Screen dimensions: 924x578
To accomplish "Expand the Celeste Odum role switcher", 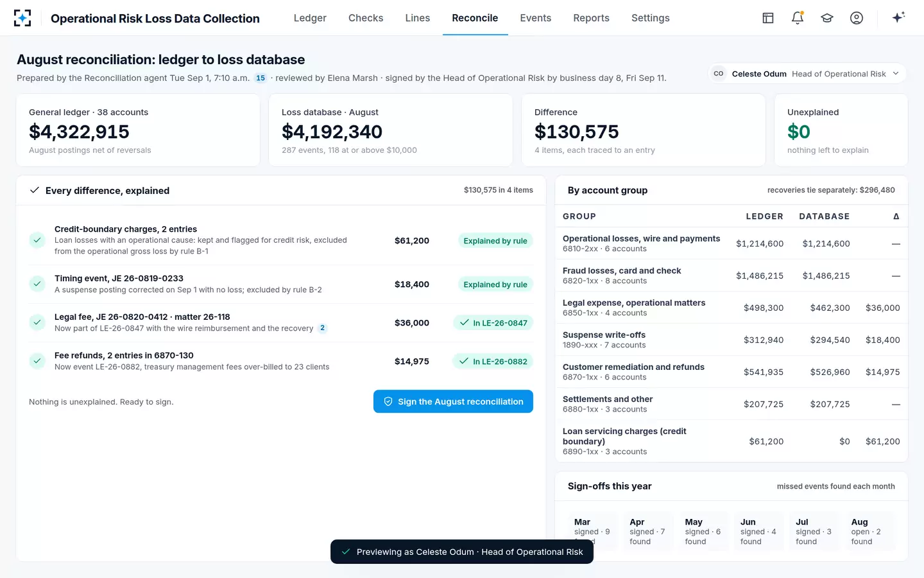I will tap(807, 74).
